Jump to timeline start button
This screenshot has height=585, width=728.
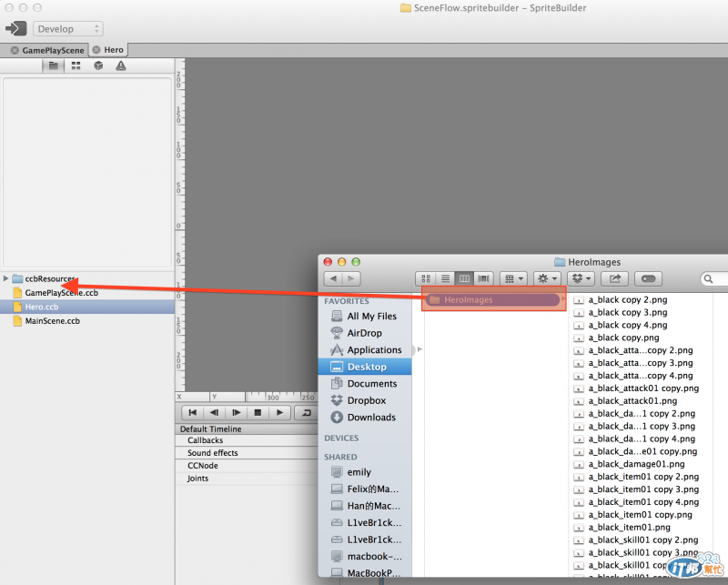(193, 412)
